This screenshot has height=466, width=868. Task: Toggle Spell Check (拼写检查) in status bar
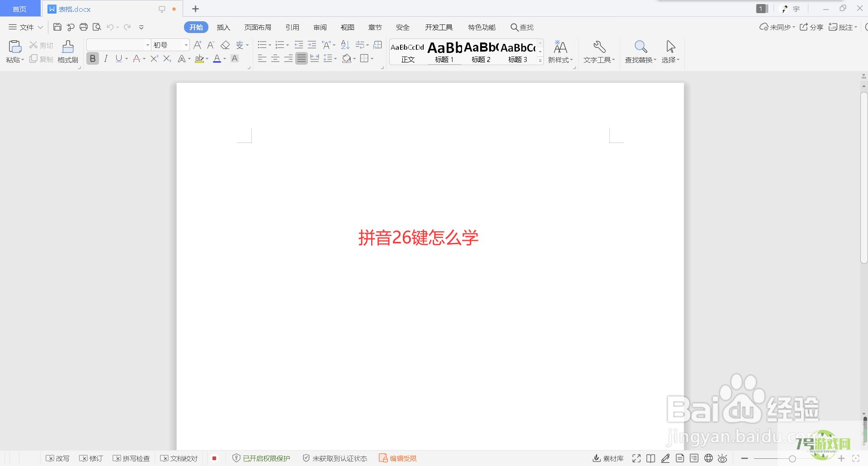[x=131, y=458]
